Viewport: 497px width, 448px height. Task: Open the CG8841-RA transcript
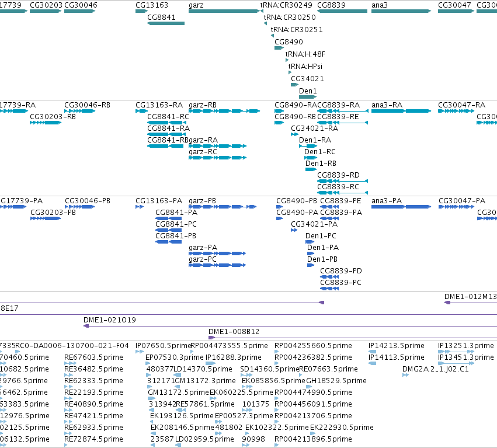pos(166,134)
